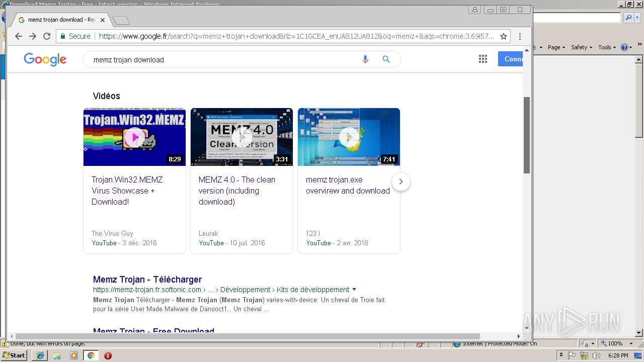Go to the Google logo homepage
Screen dimensions: 644x362
45,59
